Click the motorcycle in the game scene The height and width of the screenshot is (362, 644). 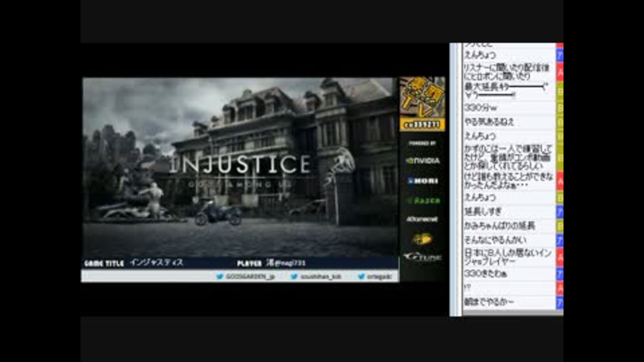[218, 213]
